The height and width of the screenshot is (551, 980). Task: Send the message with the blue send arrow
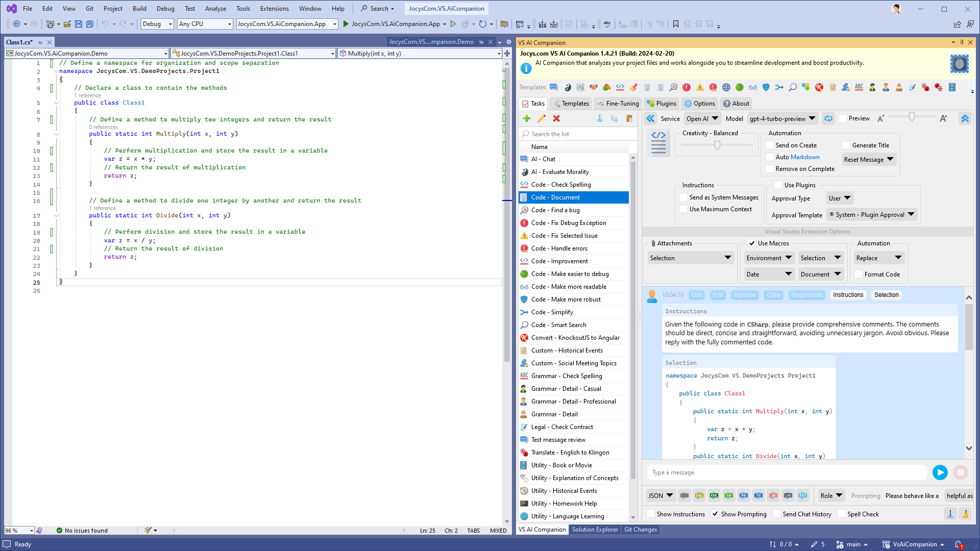pos(940,472)
